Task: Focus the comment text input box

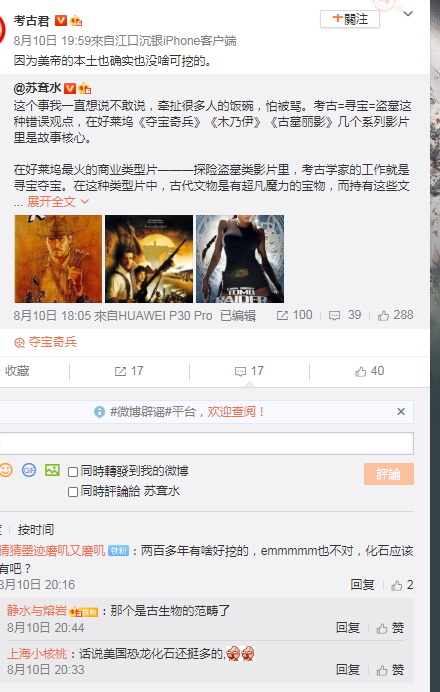Action: [x=206, y=444]
